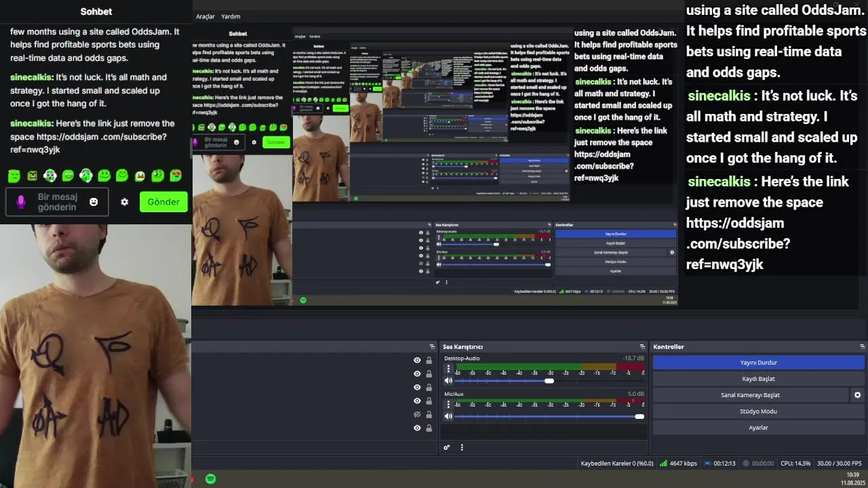Choose the heart-eyes crying green emote
This screenshot has height=488, width=868.
176,176
